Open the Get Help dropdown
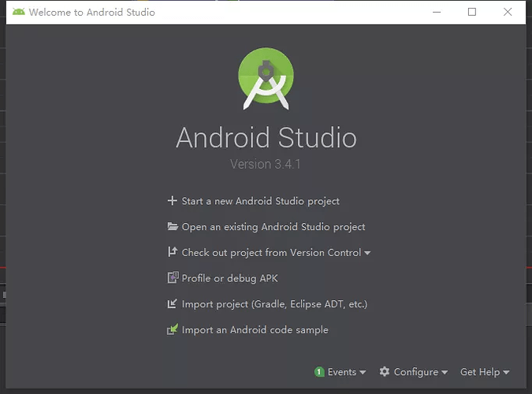 [x=485, y=372]
